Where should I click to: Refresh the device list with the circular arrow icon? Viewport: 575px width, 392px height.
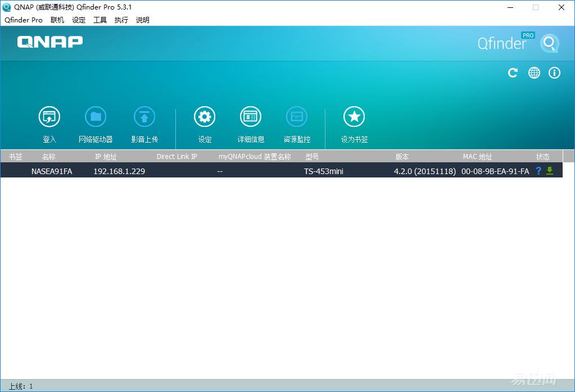(x=513, y=73)
